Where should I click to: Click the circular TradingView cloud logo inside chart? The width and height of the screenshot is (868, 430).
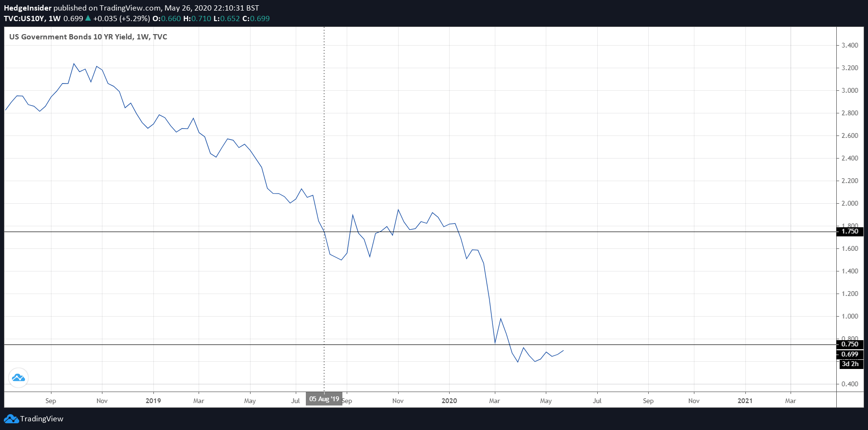18,378
